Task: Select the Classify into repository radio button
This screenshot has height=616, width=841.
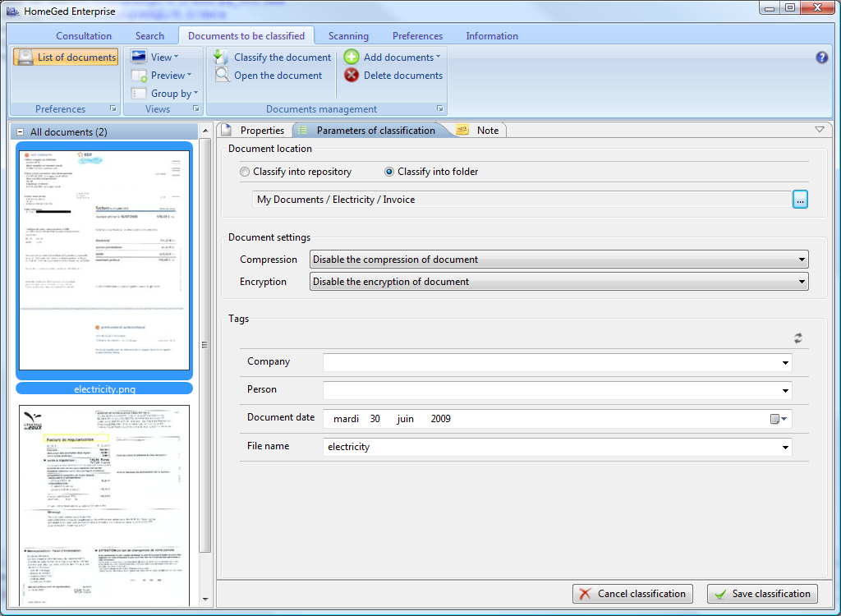Action: (x=244, y=171)
